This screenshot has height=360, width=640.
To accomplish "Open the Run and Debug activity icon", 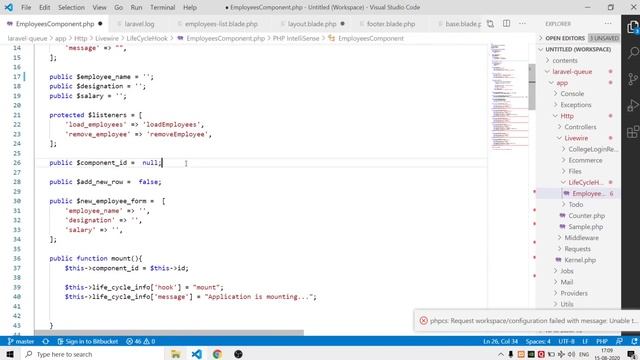I will coord(633,105).
